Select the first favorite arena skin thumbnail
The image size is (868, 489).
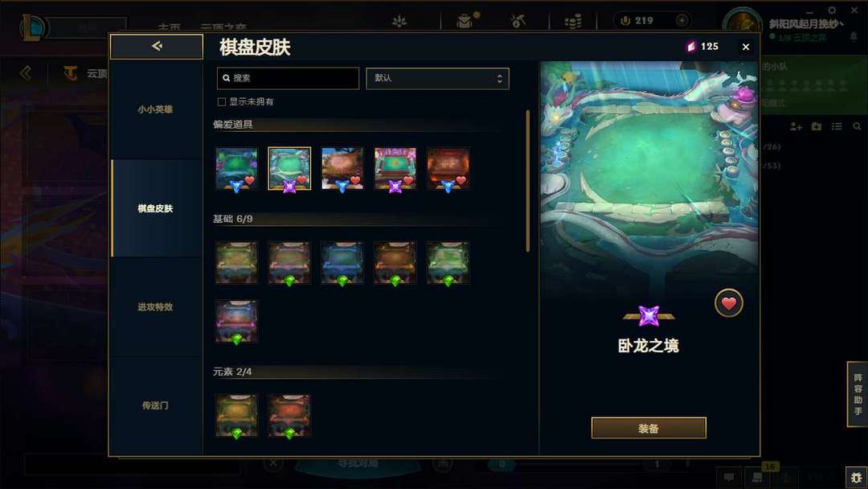coord(236,168)
